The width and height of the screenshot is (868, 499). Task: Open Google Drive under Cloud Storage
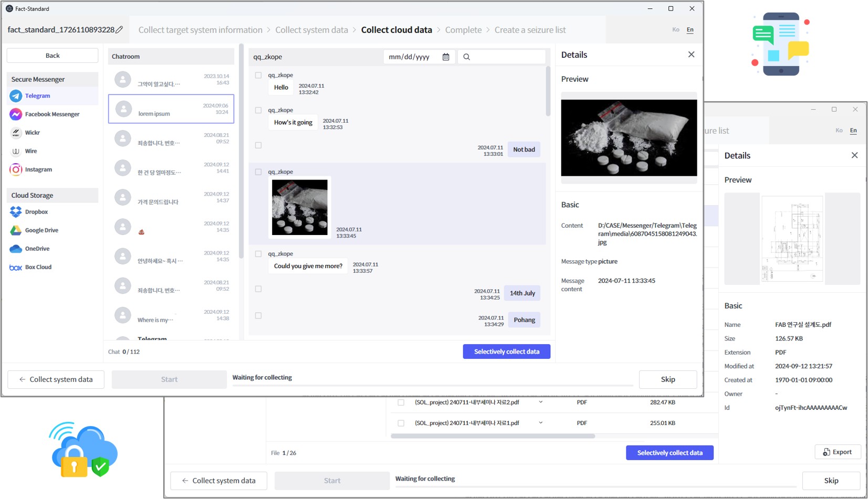53,230
